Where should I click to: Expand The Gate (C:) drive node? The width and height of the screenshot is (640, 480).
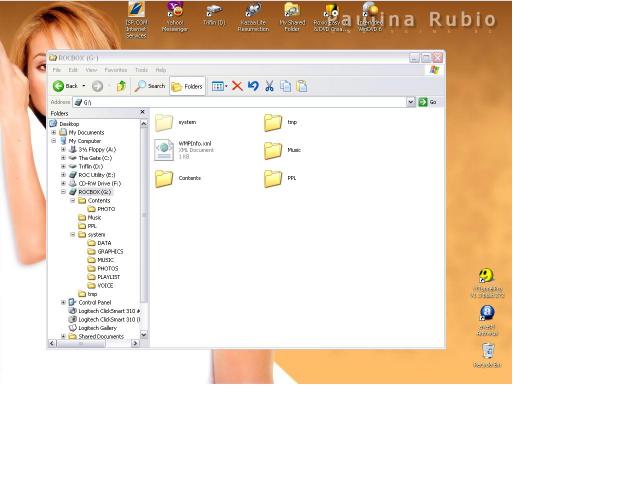click(x=63, y=158)
